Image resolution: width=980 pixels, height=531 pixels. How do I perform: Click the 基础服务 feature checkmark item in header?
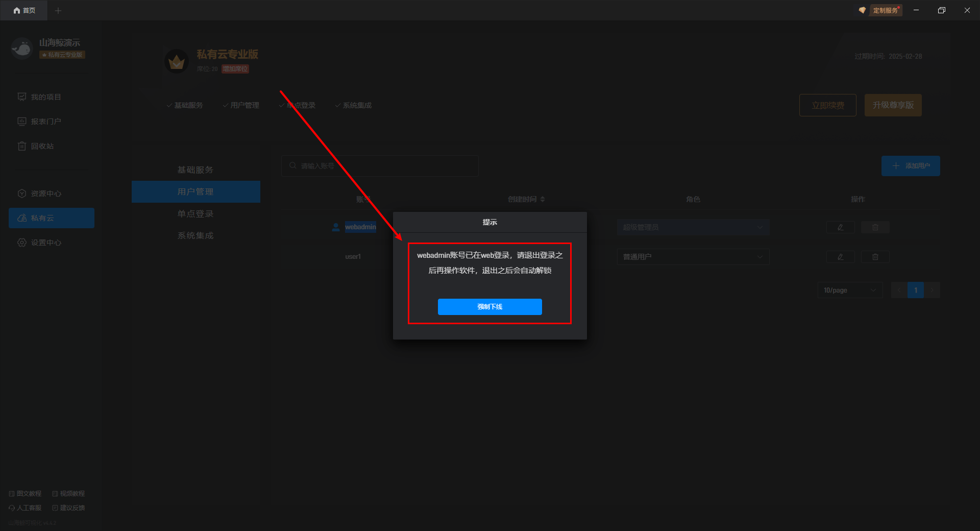(x=185, y=105)
